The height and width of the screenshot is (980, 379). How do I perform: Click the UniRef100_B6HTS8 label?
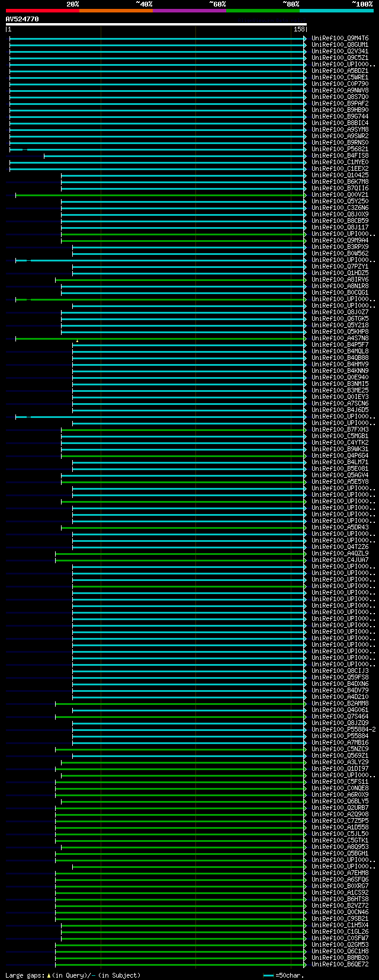click(x=340, y=899)
